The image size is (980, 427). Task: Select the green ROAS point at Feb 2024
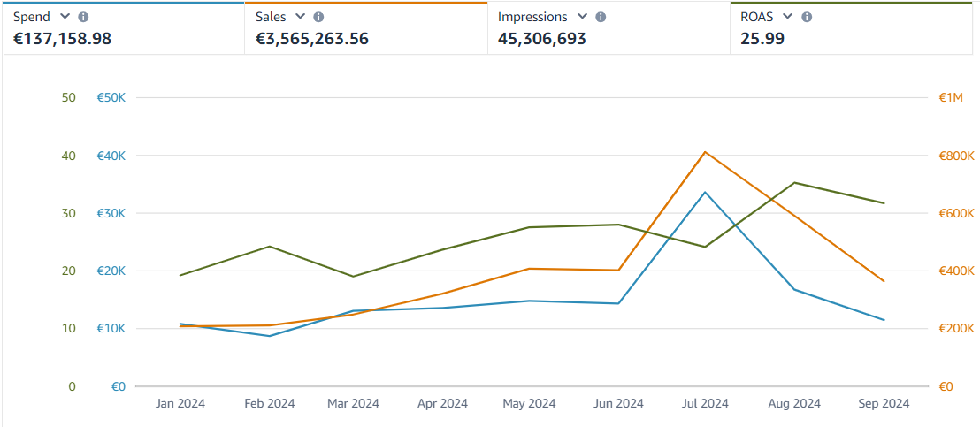point(269,247)
